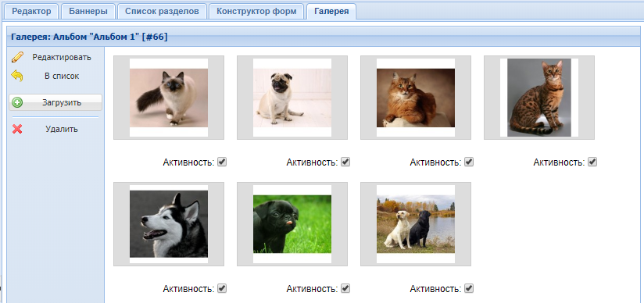Go to Конструктор форм tab
Viewport: 644px width, 303px height.
256,11
